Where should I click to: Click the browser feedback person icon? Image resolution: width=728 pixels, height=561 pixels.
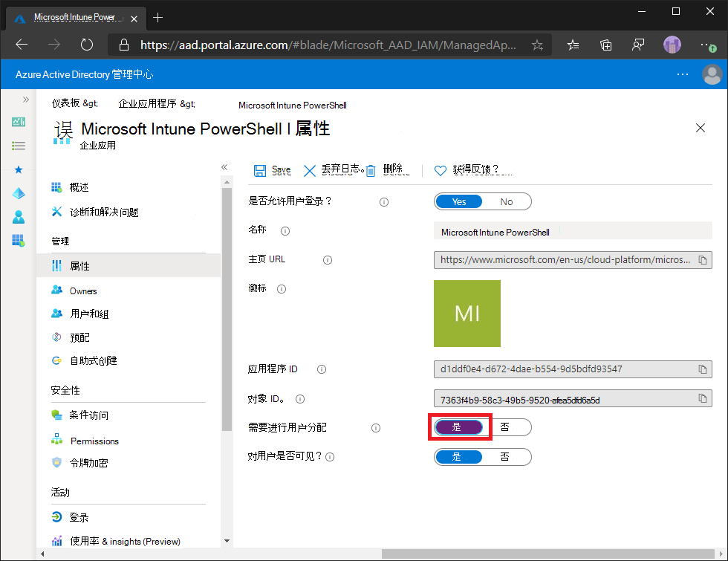coord(638,45)
